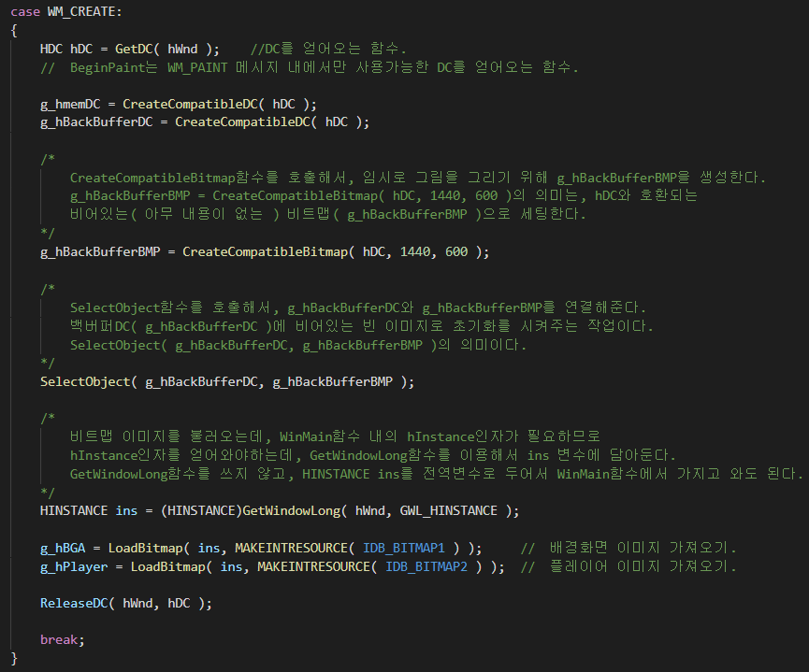Image resolution: width=809 pixels, height=672 pixels.
Task: Click the '플레이어 이미지 가져오기' comment
Action: click(628, 566)
